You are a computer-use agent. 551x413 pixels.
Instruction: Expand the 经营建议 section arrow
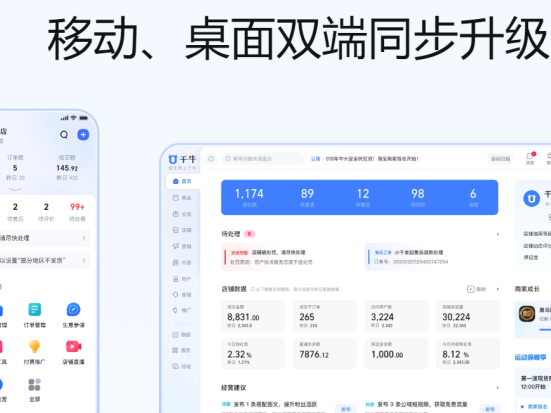tap(498, 388)
